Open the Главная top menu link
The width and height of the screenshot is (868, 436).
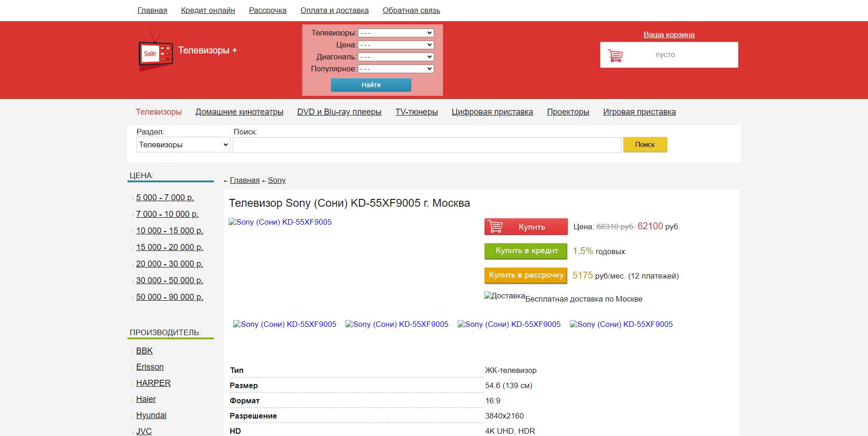pos(152,10)
